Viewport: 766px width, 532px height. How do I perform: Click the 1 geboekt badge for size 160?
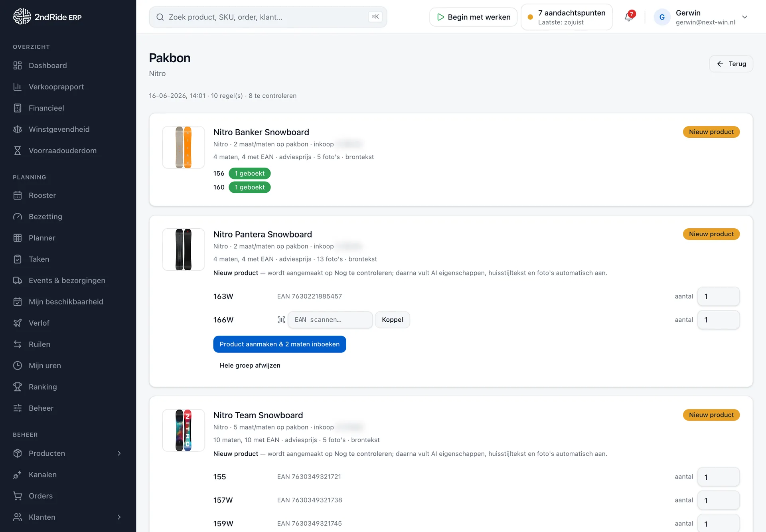[x=250, y=187]
